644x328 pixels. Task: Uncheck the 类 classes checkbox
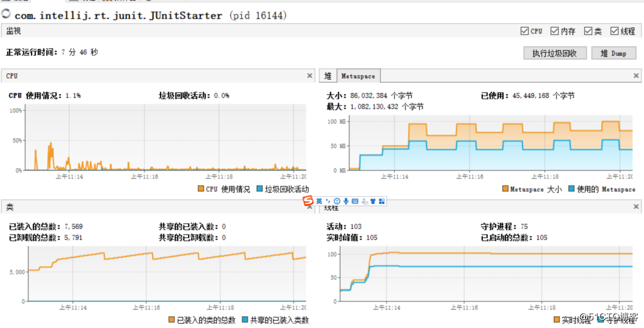(587, 31)
